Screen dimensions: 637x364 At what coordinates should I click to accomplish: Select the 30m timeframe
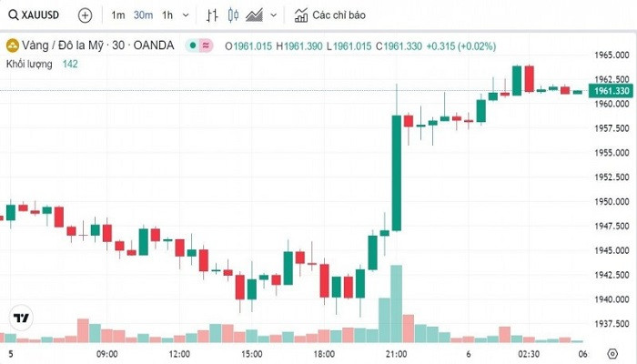click(143, 15)
